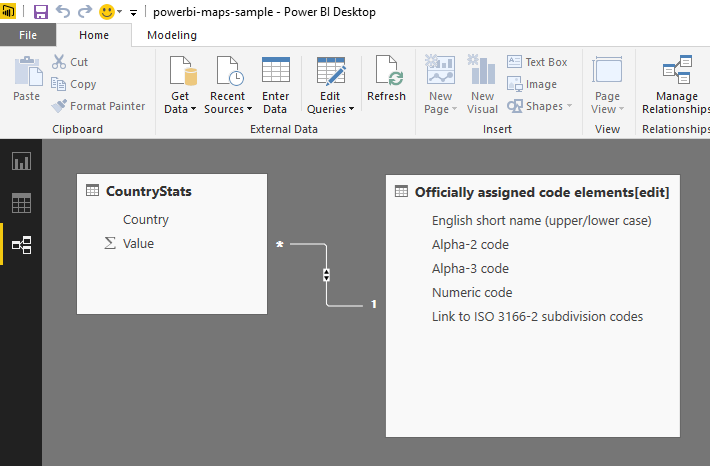Click the Power BI logo icon
This screenshot has width=710, height=466.
8,11
